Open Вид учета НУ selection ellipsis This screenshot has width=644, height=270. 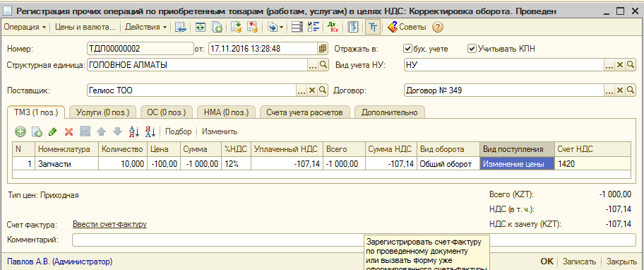[609, 64]
